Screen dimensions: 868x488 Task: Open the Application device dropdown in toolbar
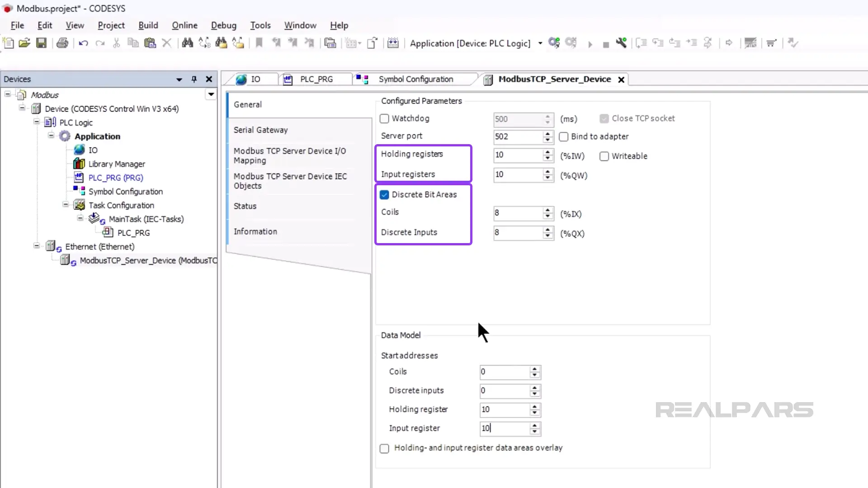click(x=540, y=43)
